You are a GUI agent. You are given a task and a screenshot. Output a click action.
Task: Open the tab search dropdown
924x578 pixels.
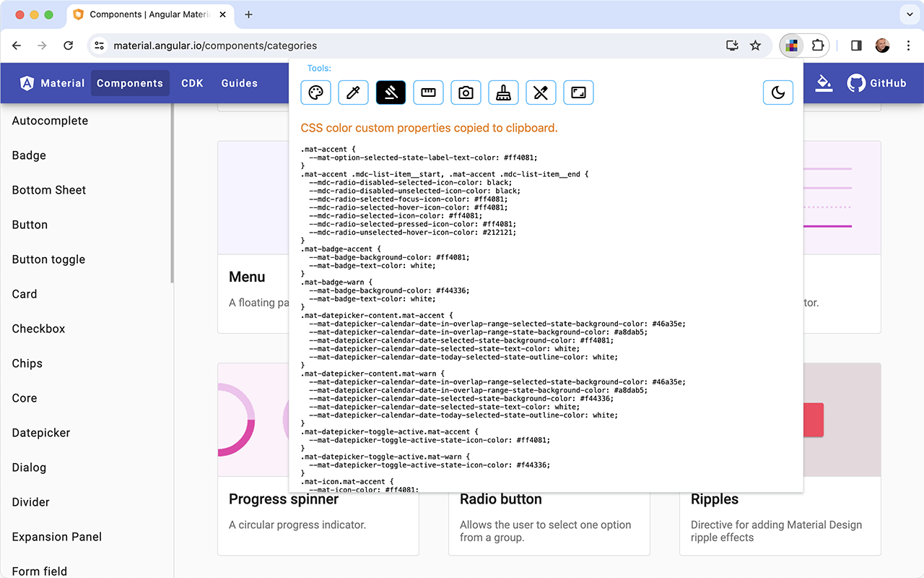(x=908, y=14)
